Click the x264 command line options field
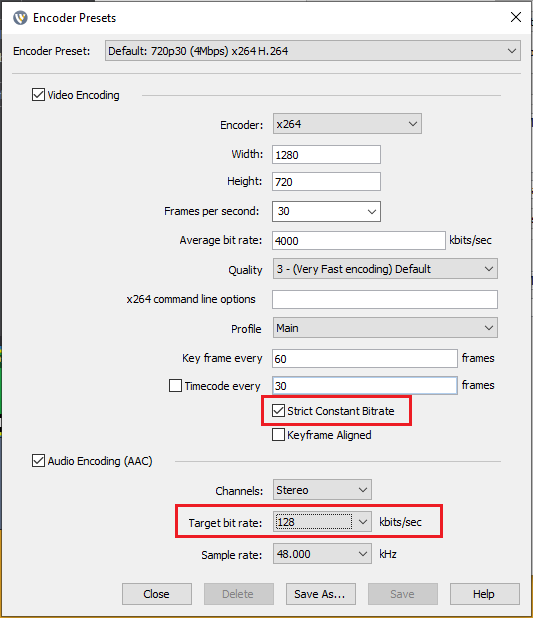533x618 pixels. click(x=385, y=300)
